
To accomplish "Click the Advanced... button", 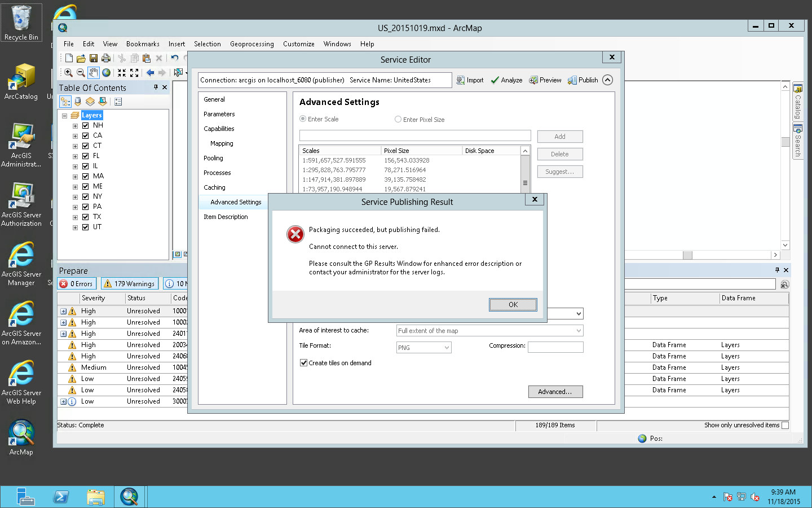I will pos(555,392).
